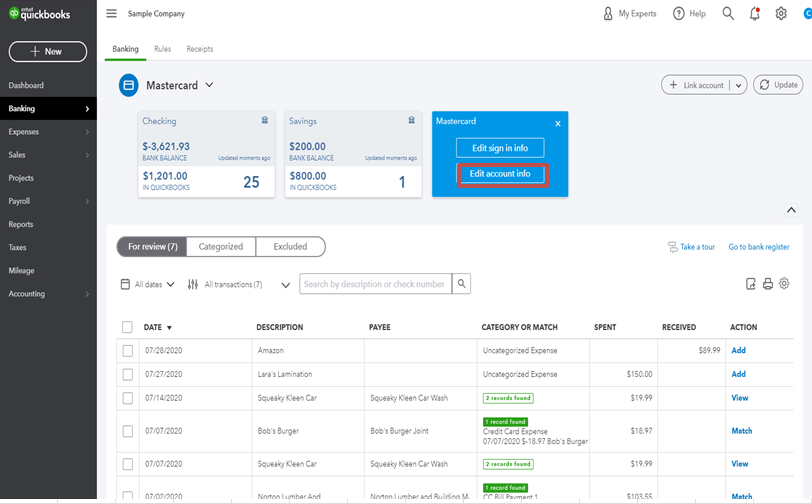
Task: Sort by the DATE column
Action: [157, 327]
